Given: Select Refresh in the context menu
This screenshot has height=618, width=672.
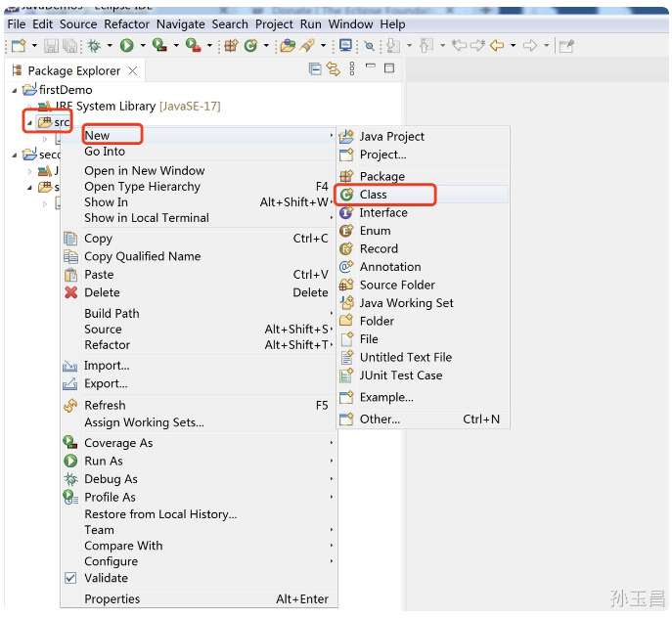Looking at the screenshot, I should (x=199, y=405).
